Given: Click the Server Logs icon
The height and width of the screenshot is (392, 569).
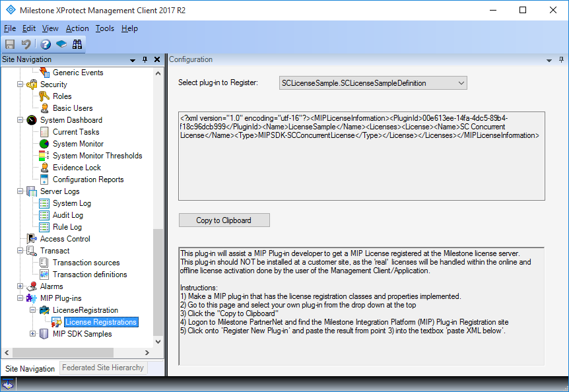Looking at the screenshot, I should click(x=32, y=191).
